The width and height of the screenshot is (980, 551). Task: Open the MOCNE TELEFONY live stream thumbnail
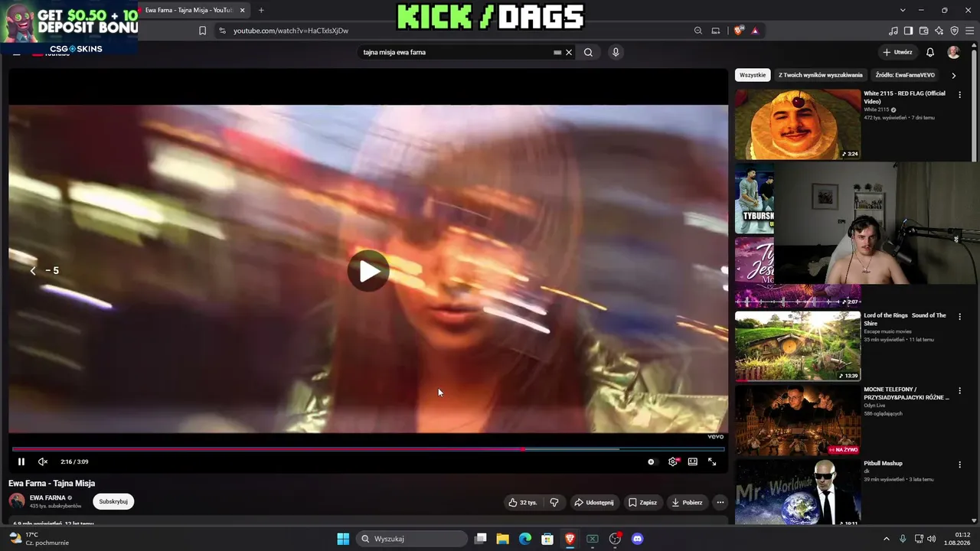point(798,420)
